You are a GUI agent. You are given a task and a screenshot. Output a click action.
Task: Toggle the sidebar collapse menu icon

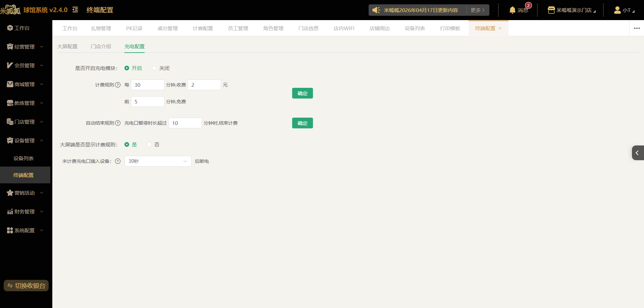click(75, 10)
